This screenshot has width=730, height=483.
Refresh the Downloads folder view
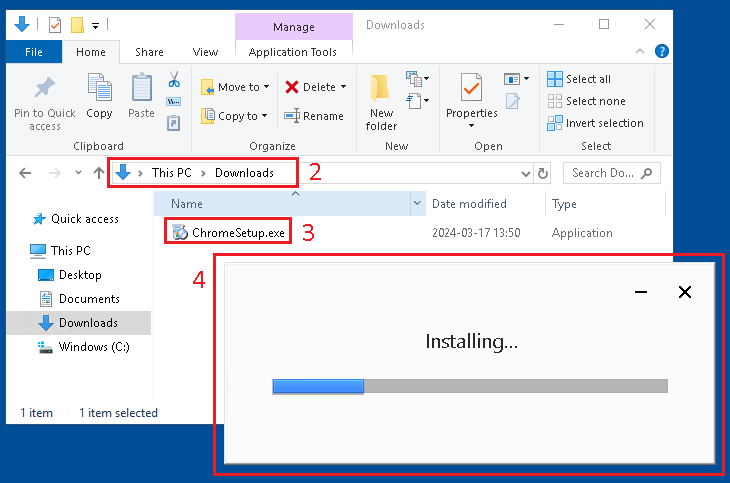(x=543, y=173)
